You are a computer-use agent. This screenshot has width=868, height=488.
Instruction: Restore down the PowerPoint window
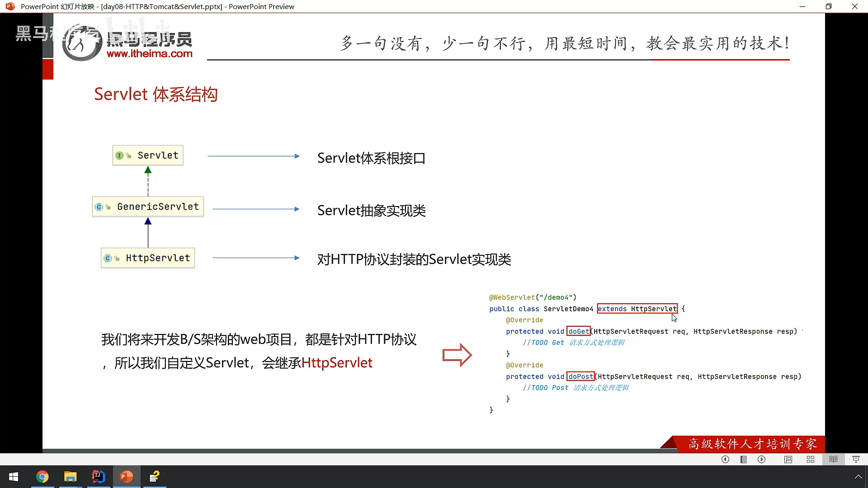coord(828,6)
